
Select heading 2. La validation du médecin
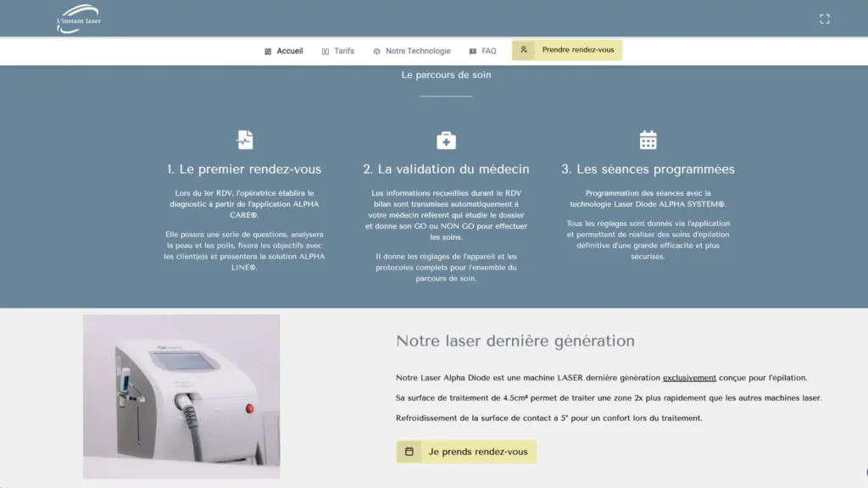click(x=446, y=169)
